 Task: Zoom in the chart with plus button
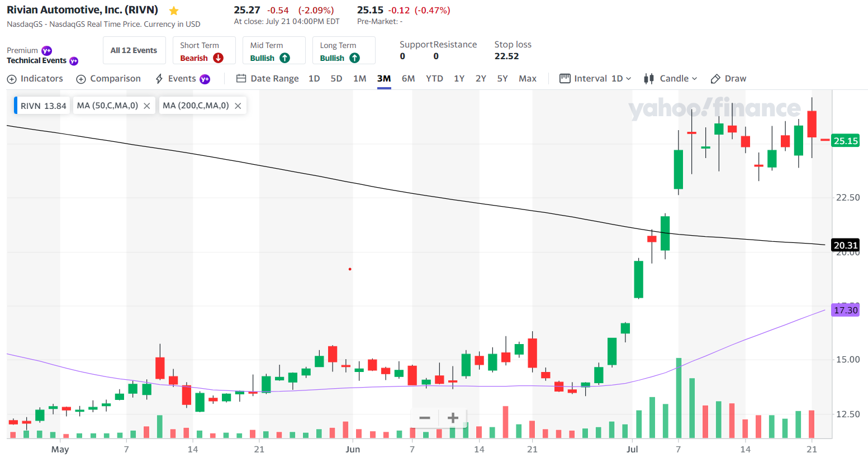click(x=453, y=418)
